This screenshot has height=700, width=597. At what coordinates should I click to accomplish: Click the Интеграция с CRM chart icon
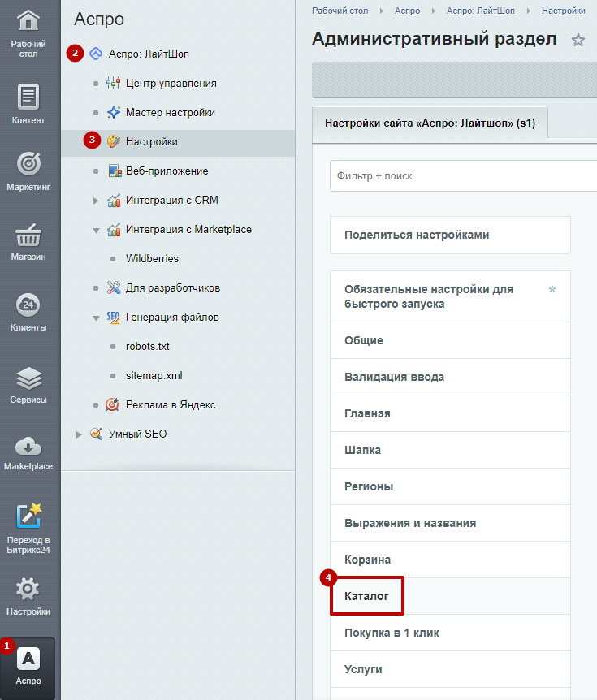click(114, 200)
